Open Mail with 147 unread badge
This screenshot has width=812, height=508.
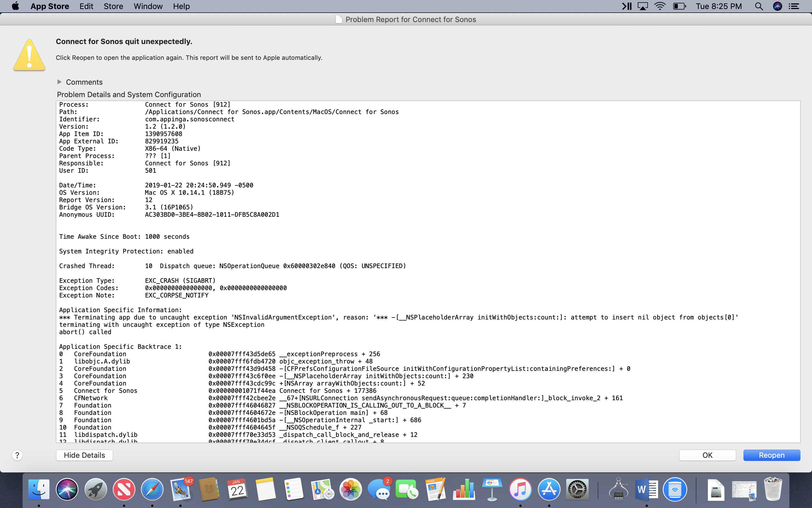pyautogui.click(x=181, y=489)
